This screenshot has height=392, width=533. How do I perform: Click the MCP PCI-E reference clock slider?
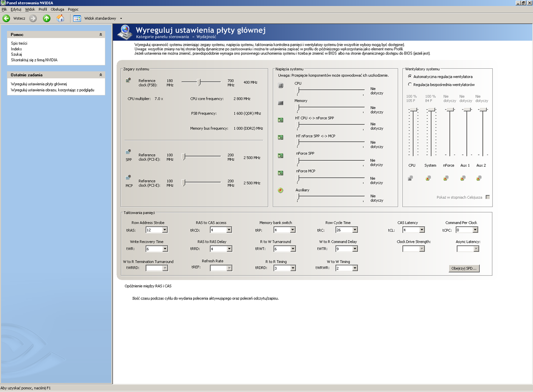coord(201,182)
